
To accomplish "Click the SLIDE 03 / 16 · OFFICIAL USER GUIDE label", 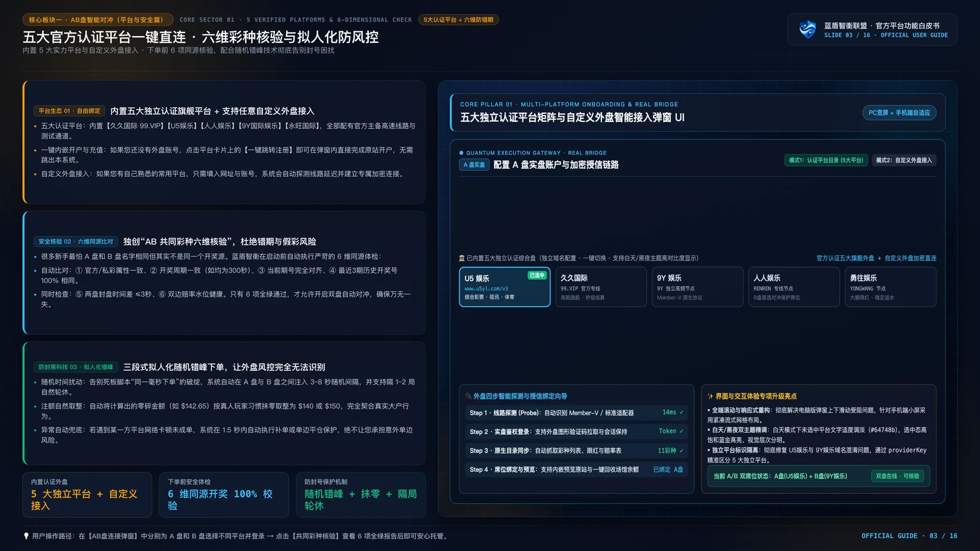I will coord(886,36).
